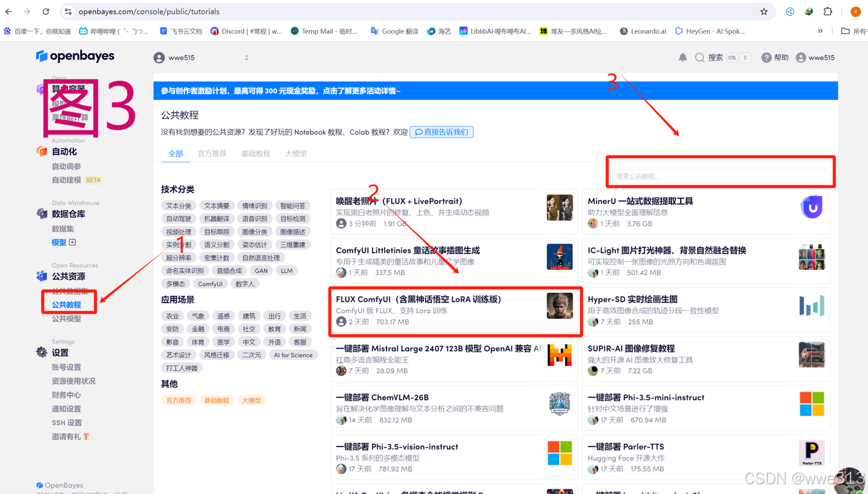868x494 pixels.
Task: Click the browser extensions puzzle icon
Action: point(828,11)
